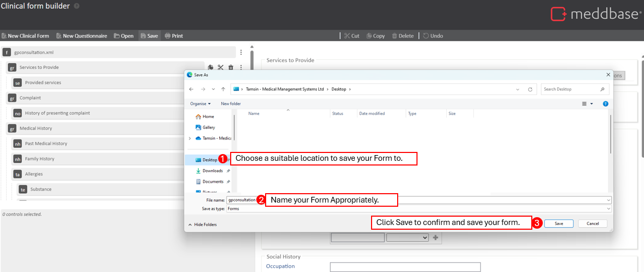Click the refresh icon in the address bar
Image resolution: width=644 pixels, height=272 pixels.
tap(530, 89)
